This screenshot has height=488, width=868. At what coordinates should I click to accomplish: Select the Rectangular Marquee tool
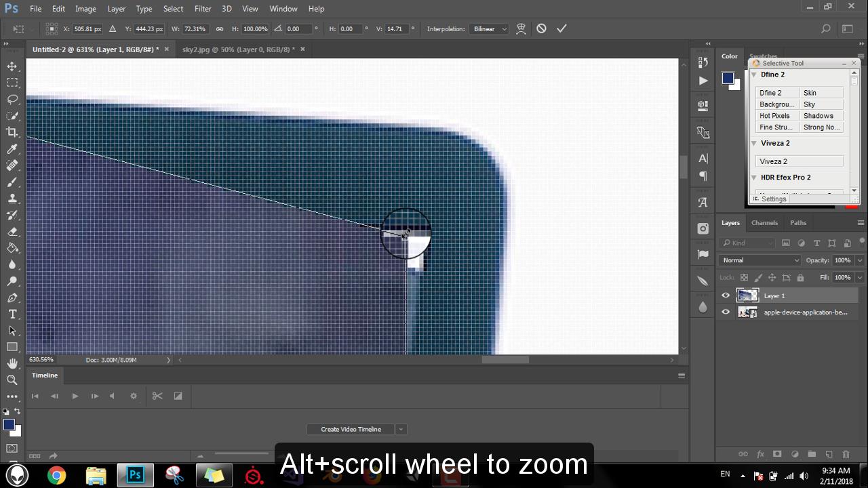click(x=12, y=83)
